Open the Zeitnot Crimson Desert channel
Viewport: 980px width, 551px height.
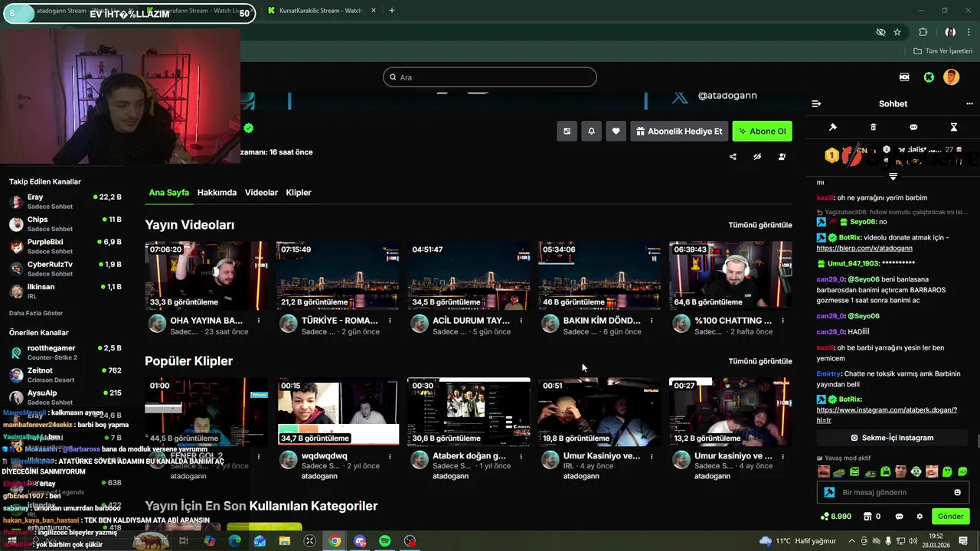pos(65,375)
